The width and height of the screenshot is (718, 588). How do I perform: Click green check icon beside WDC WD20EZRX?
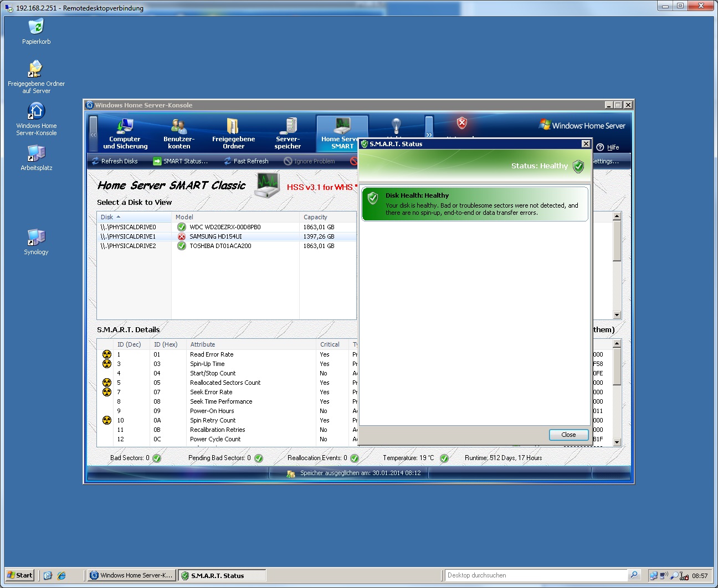(x=181, y=227)
